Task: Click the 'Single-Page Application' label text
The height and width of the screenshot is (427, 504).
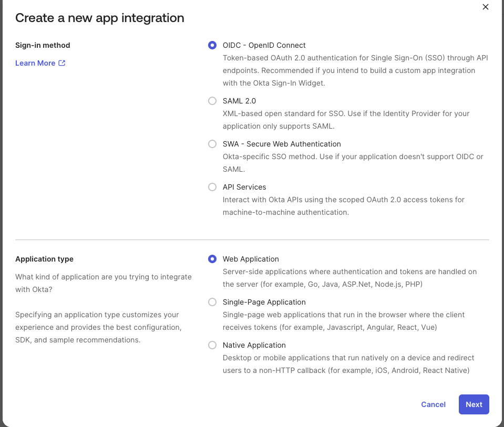Action: tap(264, 302)
